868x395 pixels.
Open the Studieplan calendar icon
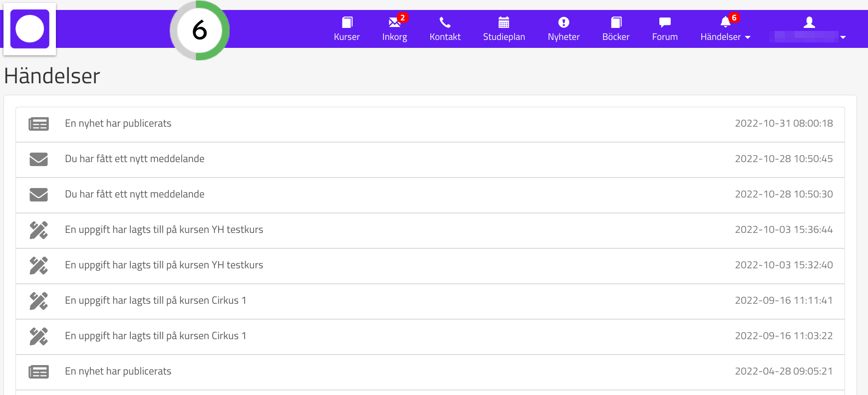504,22
